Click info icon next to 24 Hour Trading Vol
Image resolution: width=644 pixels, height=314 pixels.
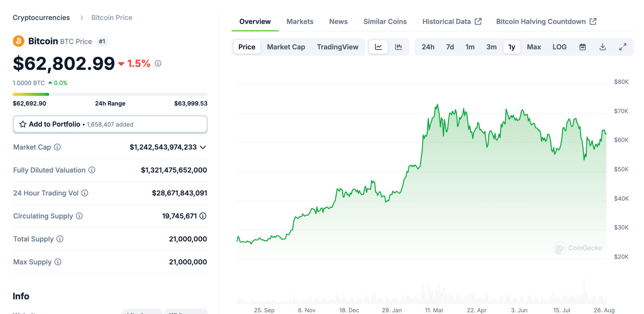pos(85,193)
